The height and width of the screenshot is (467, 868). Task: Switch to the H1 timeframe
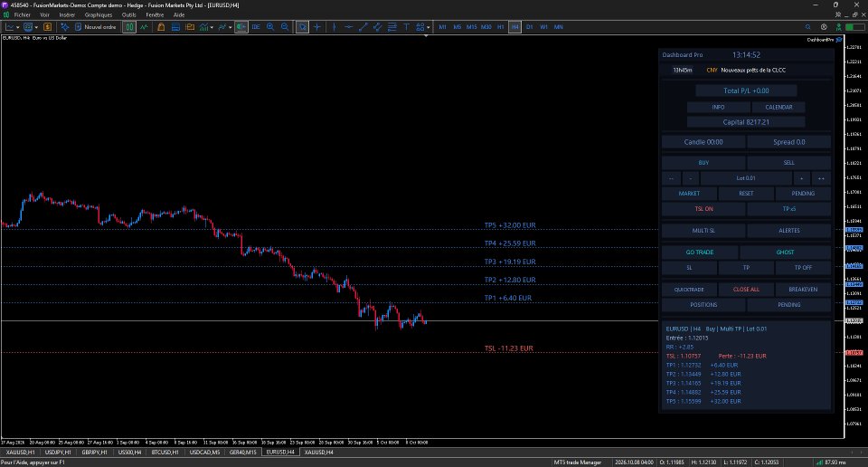pyautogui.click(x=500, y=26)
